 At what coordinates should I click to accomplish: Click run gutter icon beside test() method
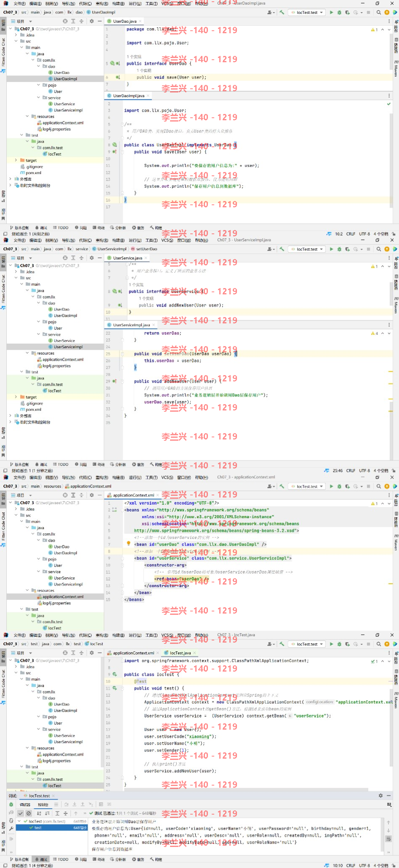(114, 688)
